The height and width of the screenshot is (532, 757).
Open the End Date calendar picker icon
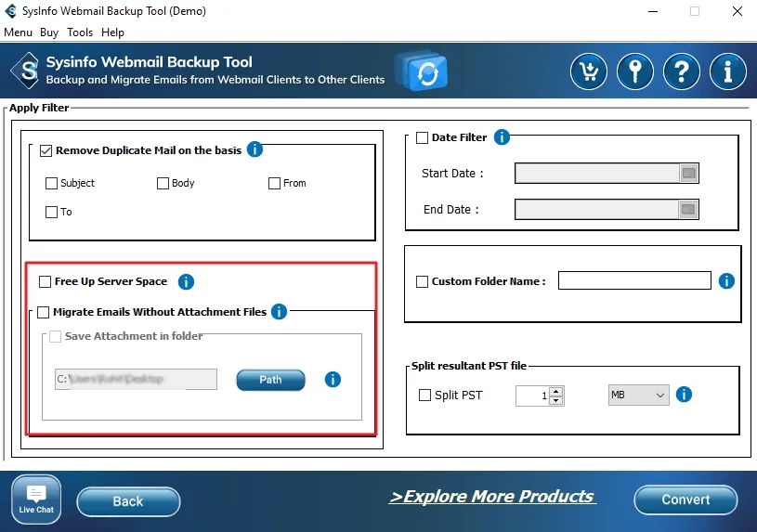tap(688, 210)
